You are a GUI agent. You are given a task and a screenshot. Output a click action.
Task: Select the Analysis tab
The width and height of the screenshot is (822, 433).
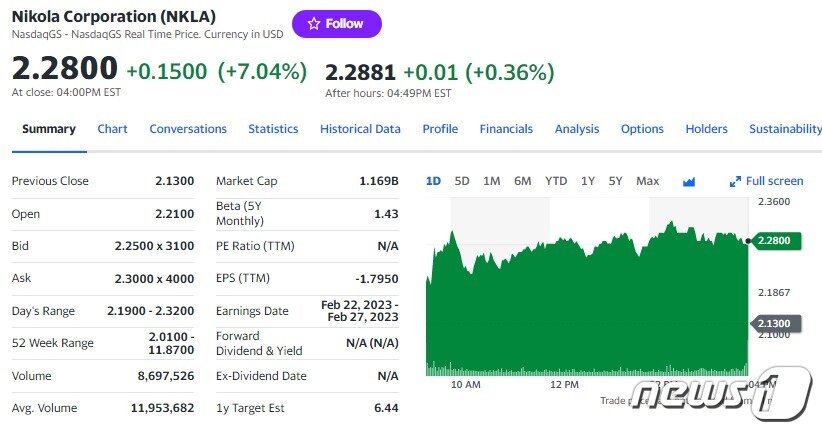[x=577, y=129]
